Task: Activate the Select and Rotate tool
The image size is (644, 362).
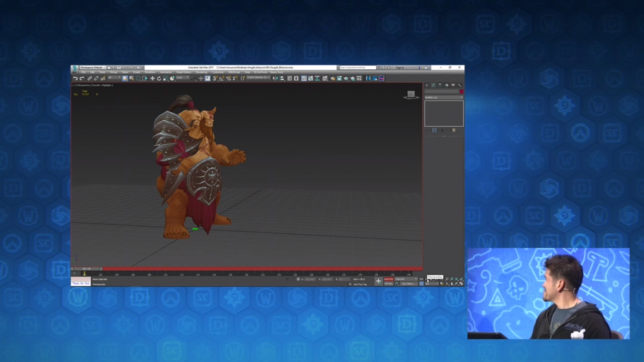Action: click(x=159, y=78)
